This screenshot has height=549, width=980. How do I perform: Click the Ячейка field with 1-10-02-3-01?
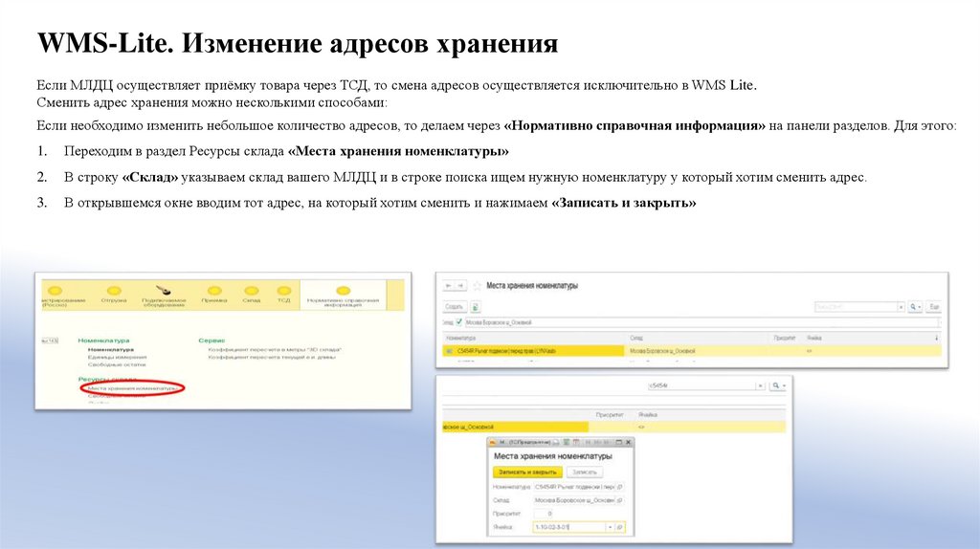coord(569,527)
